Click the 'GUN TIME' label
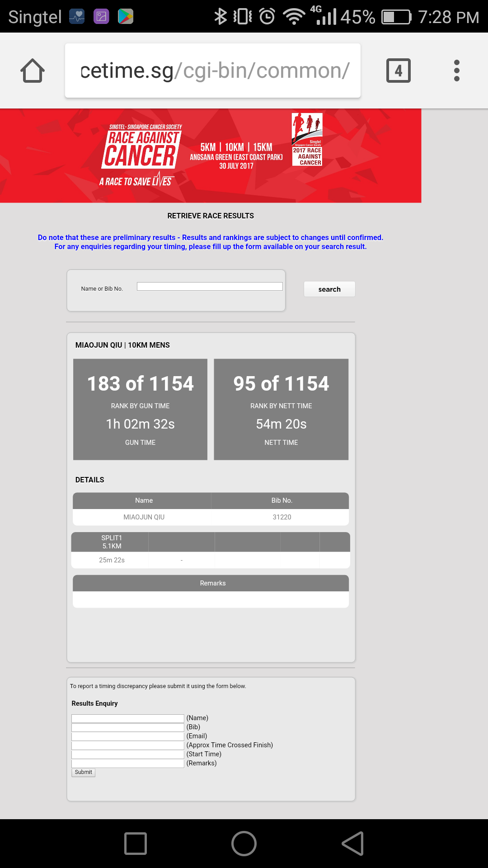Viewport: 488px width, 868px height. pyautogui.click(x=141, y=443)
